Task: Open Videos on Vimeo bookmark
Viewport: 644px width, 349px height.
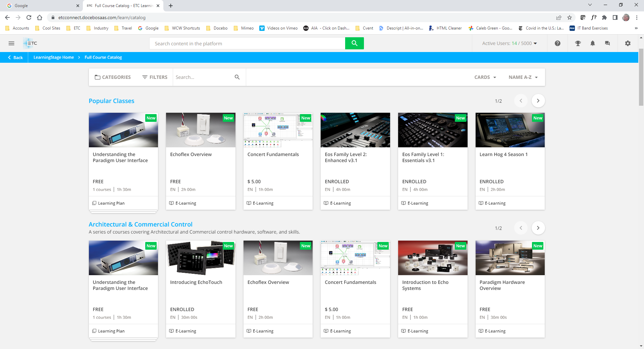Action: (x=278, y=28)
